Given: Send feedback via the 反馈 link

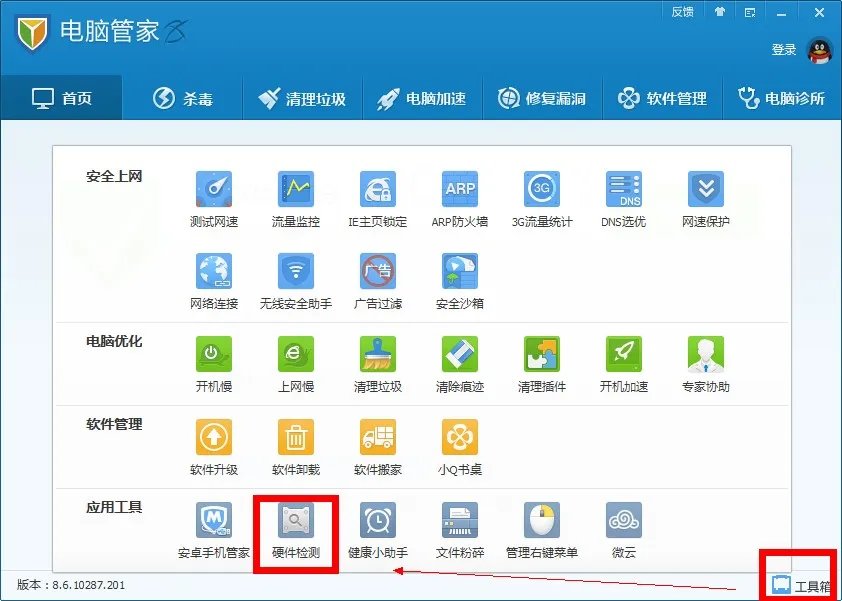Looking at the screenshot, I should point(683,12).
